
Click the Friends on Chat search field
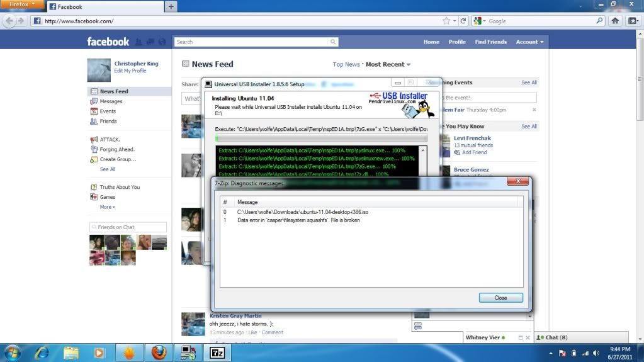[128, 227]
